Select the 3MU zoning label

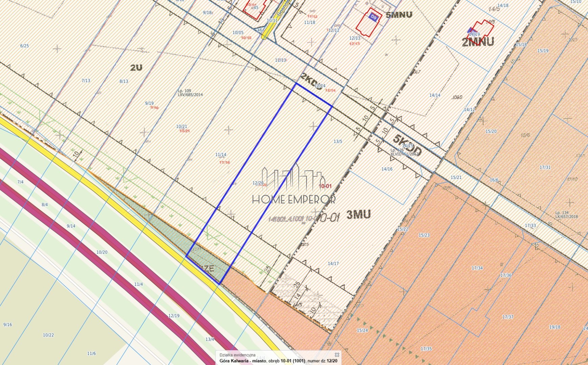(359, 215)
